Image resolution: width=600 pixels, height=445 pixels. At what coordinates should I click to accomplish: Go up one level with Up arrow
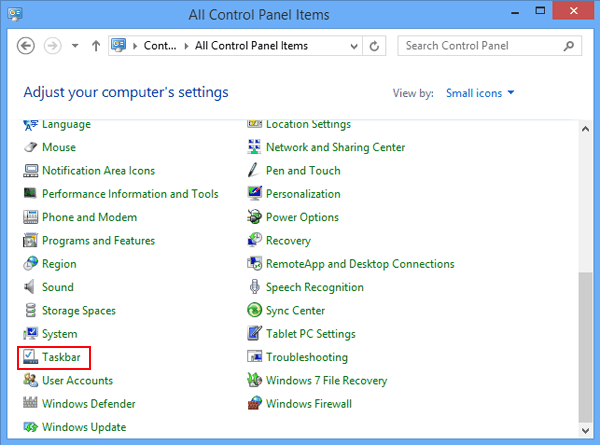[x=96, y=46]
